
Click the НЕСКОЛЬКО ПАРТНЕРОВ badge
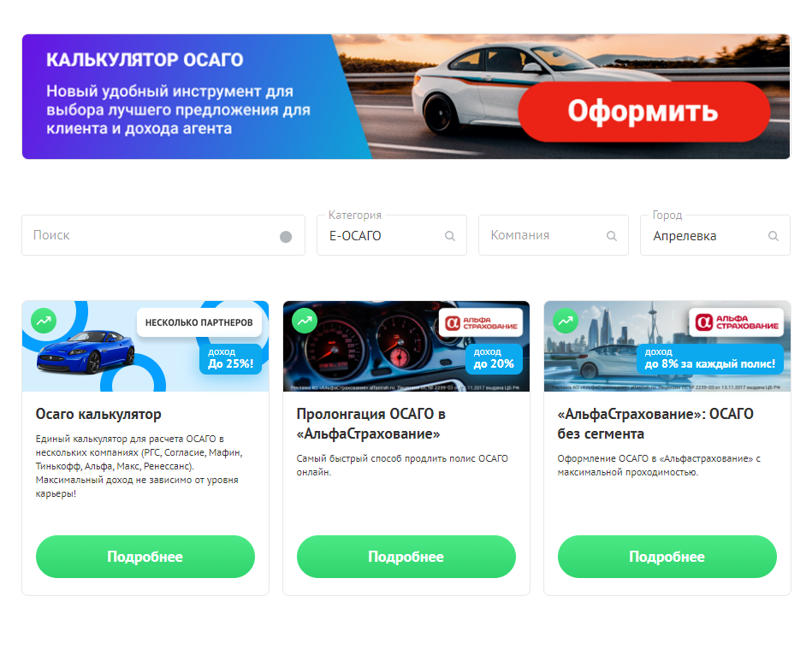[199, 322]
